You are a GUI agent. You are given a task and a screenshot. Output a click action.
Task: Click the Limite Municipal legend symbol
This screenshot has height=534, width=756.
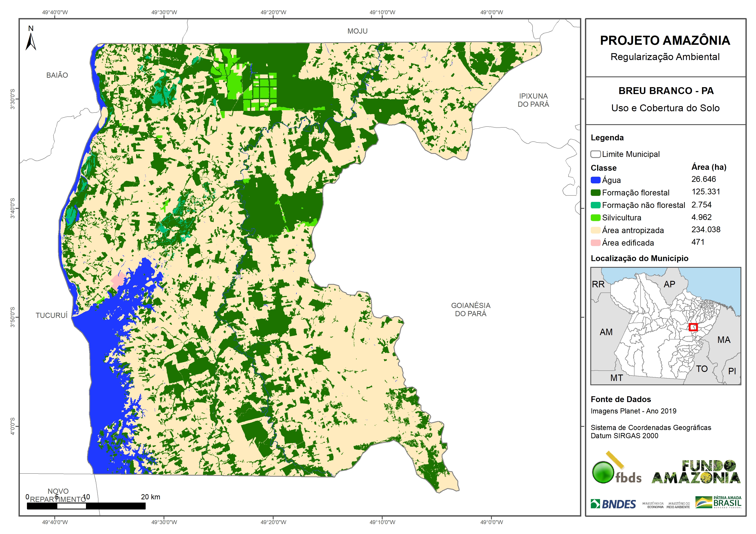(x=595, y=154)
